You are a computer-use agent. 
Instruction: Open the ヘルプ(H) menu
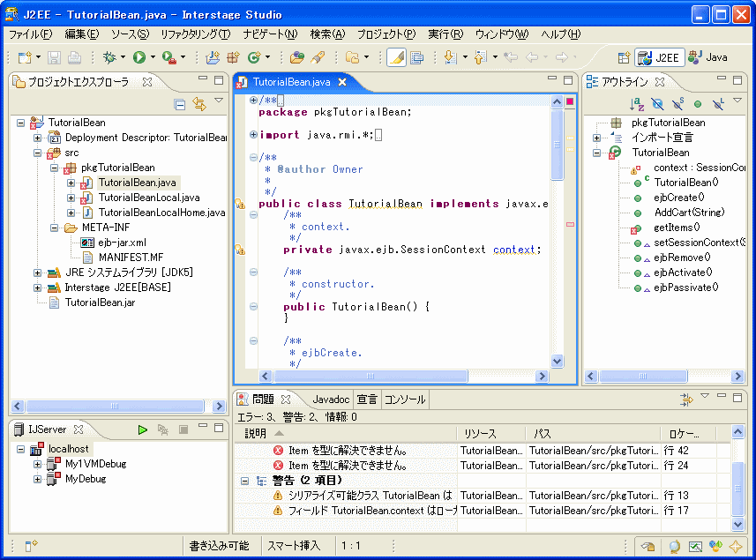click(x=561, y=34)
